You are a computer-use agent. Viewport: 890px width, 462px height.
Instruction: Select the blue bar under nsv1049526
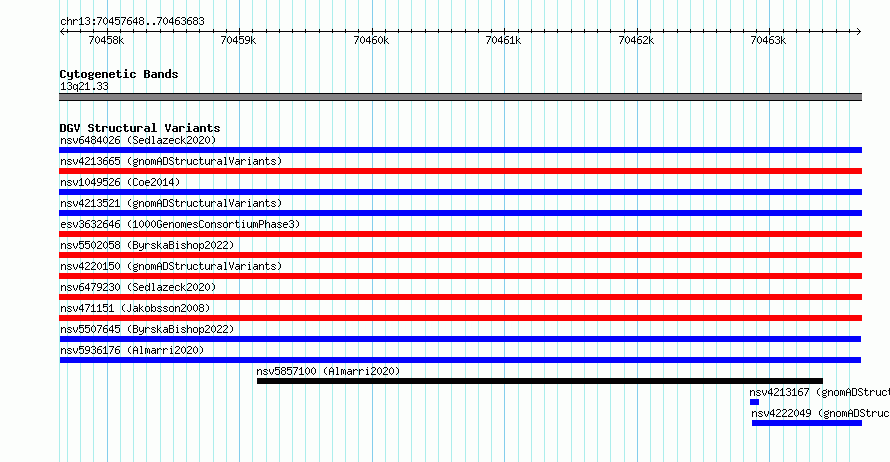click(x=460, y=192)
